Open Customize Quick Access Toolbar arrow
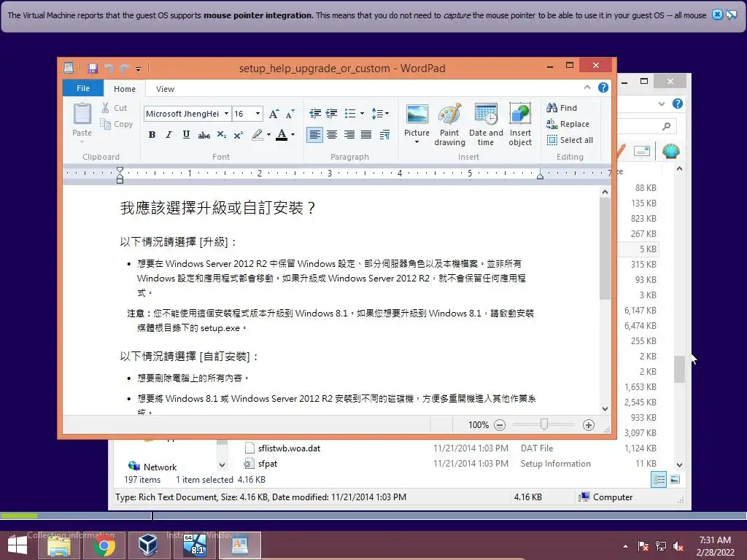The width and height of the screenshot is (747, 560). pos(138,69)
